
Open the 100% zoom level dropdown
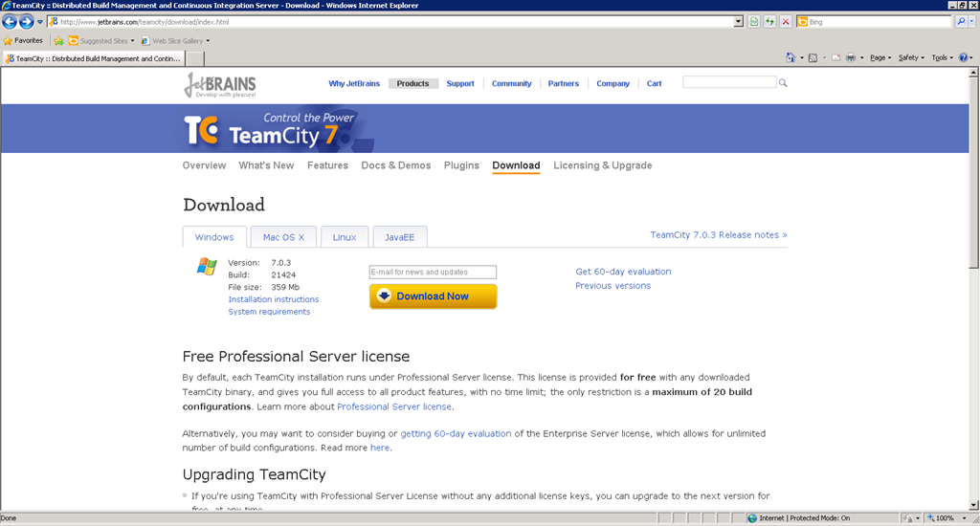pos(964,518)
